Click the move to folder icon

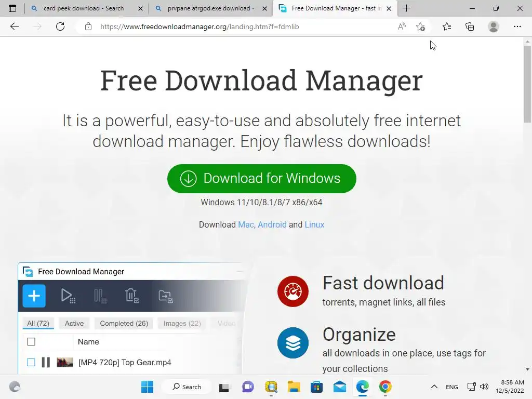click(x=166, y=296)
